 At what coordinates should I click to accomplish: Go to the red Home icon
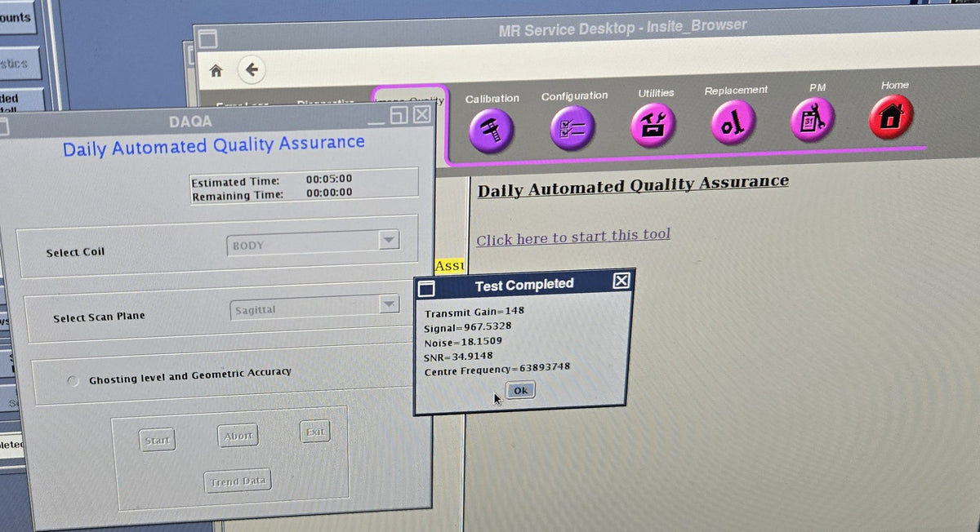[891, 116]
